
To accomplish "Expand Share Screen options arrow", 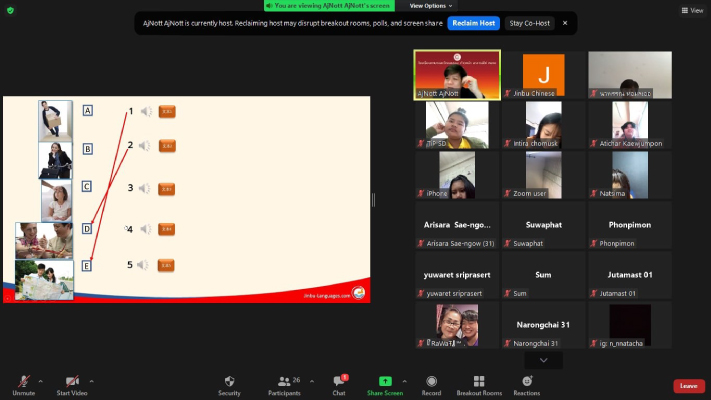I will 404,381.
